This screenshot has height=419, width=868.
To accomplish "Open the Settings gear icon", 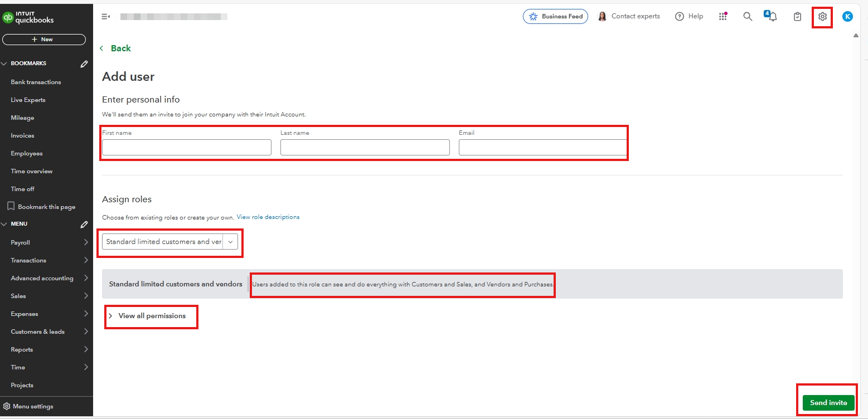I will pos(822,17).
